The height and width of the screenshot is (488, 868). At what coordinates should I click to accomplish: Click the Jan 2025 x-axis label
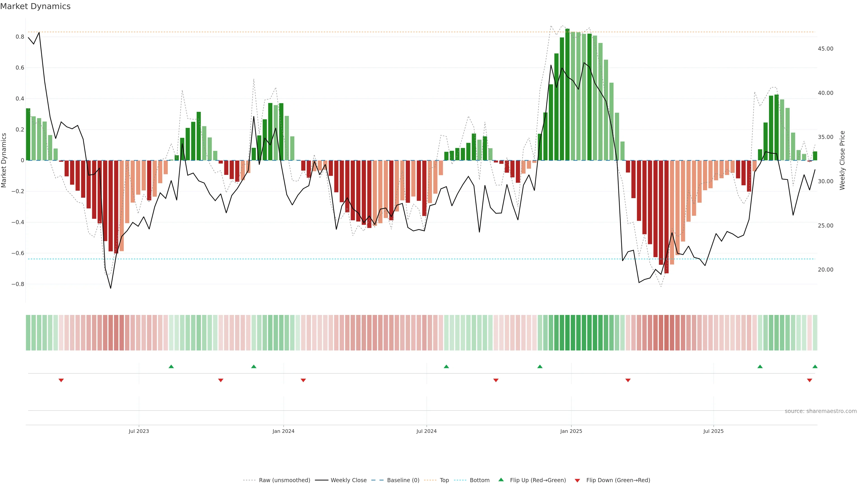[571, 431]
